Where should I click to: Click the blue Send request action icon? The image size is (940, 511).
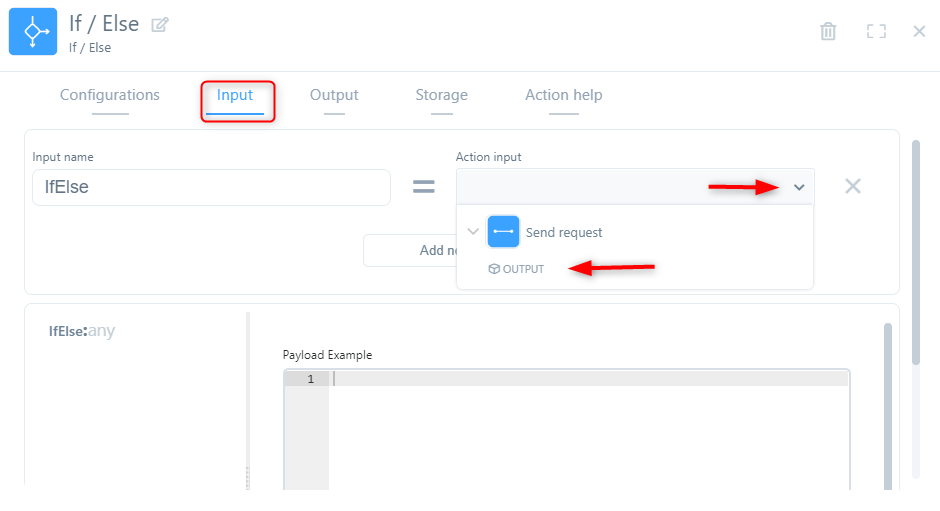(x=503, y=232)
